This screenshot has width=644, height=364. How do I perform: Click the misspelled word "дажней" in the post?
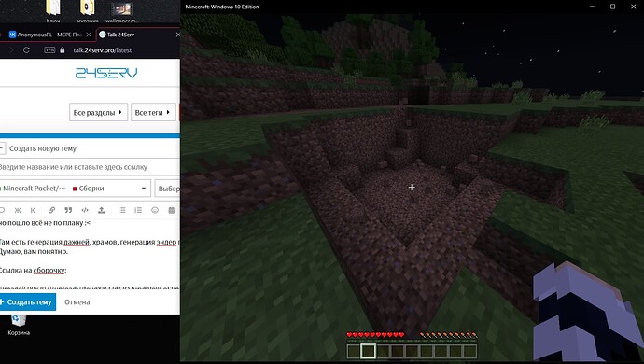coord(76,242)
